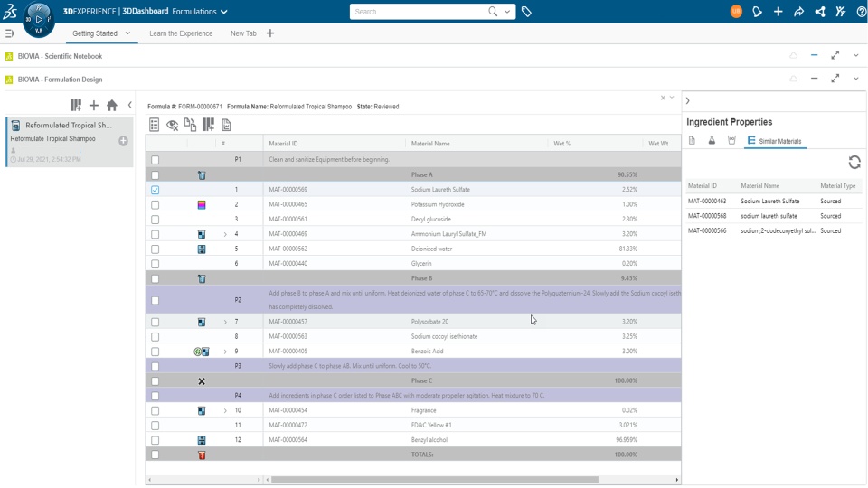Expand row 9 Benzoic Acid

225,352
